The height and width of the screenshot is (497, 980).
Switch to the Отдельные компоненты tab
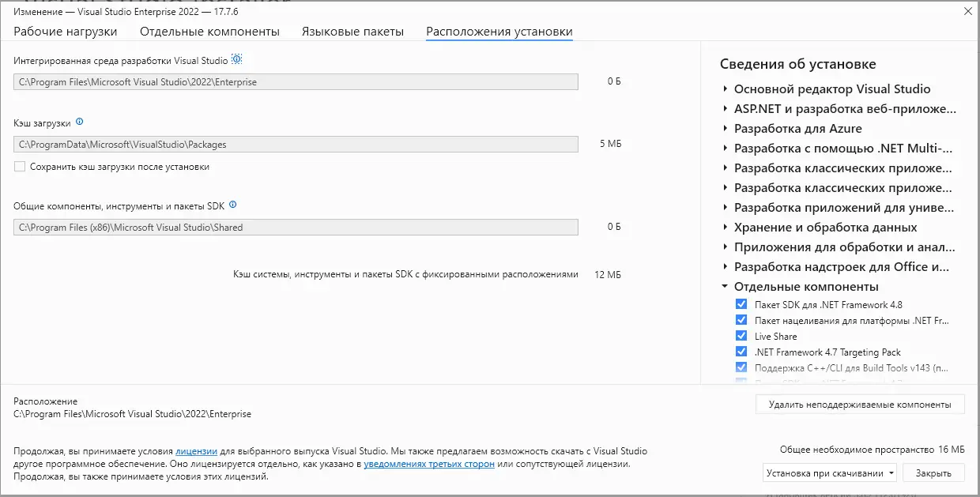(x=209, y=30)
